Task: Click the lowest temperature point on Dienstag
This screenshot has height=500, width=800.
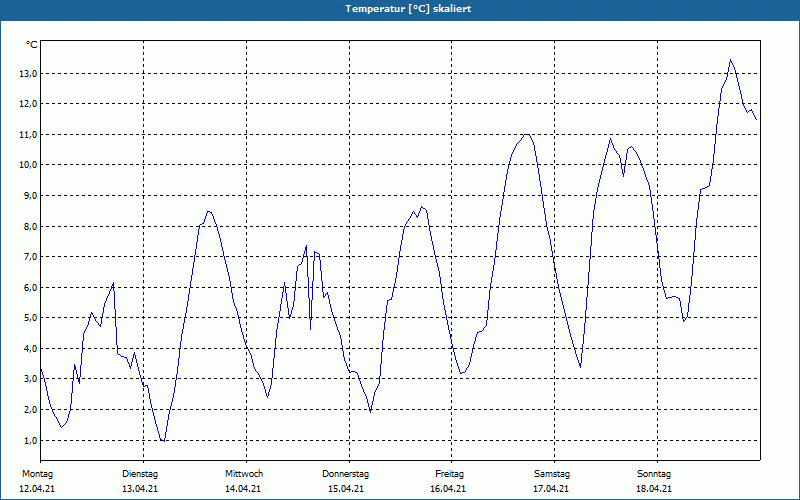Action: coord(163,441)
